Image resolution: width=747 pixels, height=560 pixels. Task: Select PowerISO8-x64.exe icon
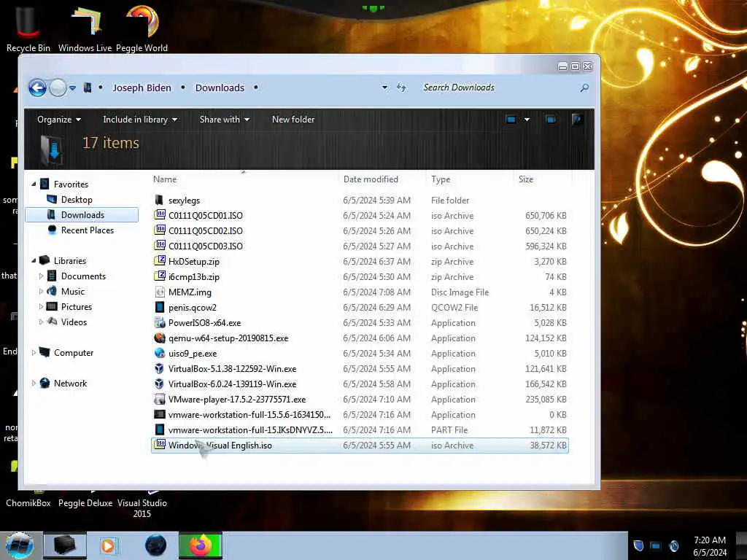tap(160, 322)
